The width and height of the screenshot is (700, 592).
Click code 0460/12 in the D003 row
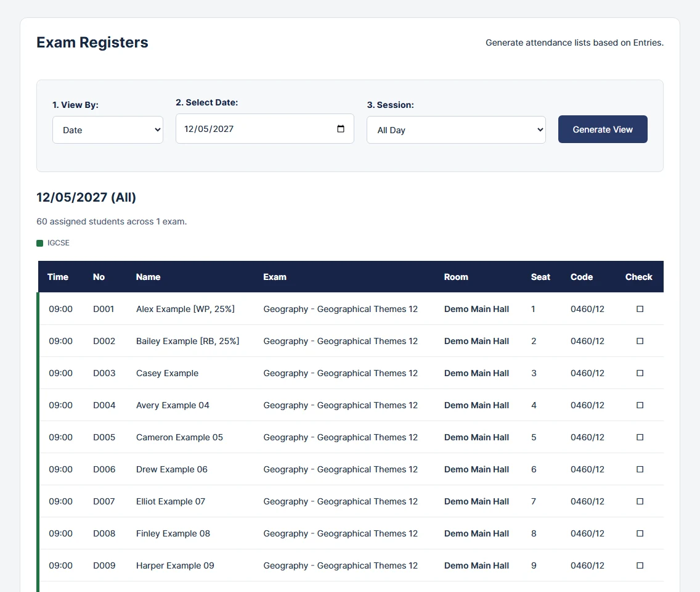[x=587, y=373]
